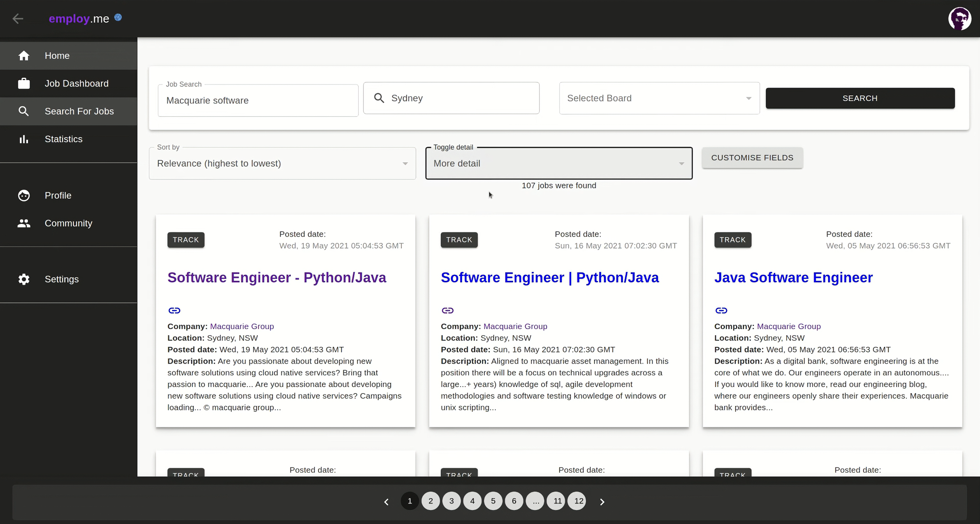
Task: Select the Job Dashboard briefcase icon
Action: 24,83
